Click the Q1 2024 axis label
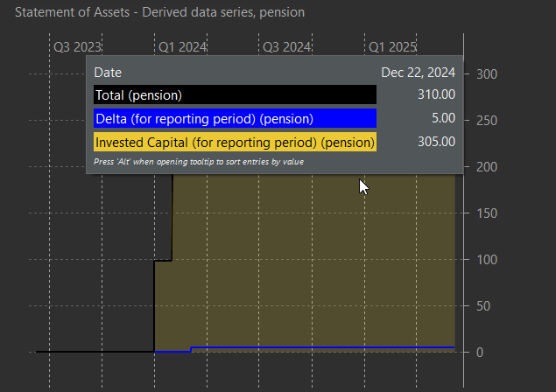The width and height of the screenshot is (556, 392). click(x=182, y=47)
